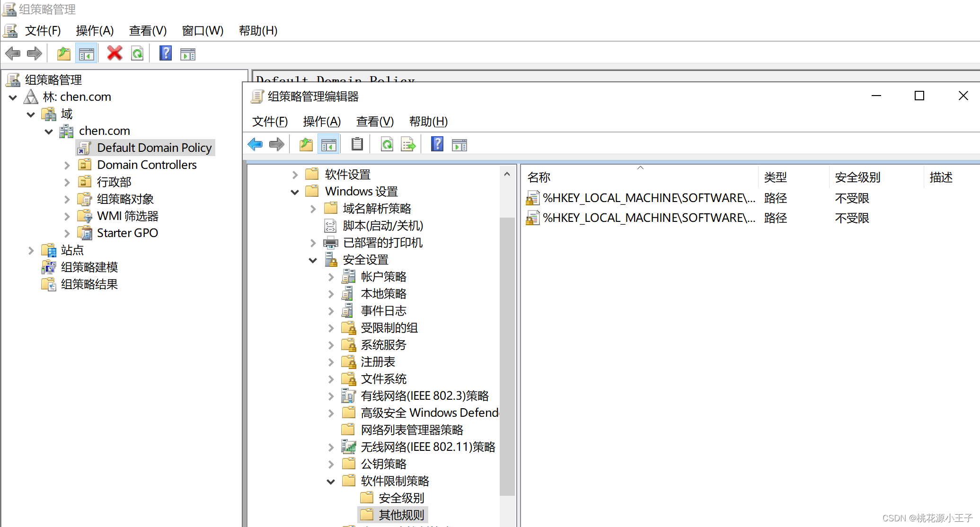Expand the Domain Controllers node
This screenshot has width=980, height=527.
click(67, 165)
